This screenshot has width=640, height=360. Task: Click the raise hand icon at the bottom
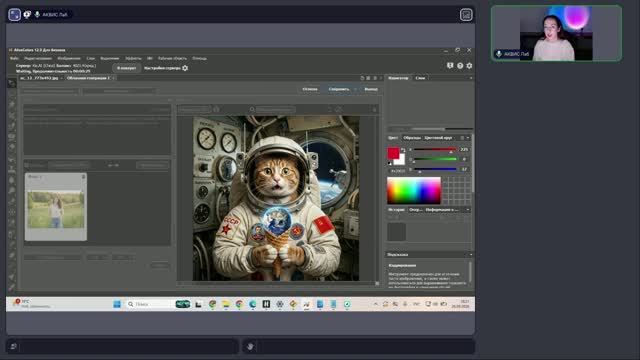(x=250, y=347)
